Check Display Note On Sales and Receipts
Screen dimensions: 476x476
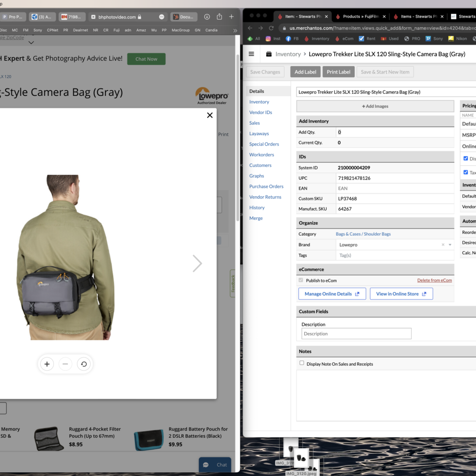tap(302, 363)
